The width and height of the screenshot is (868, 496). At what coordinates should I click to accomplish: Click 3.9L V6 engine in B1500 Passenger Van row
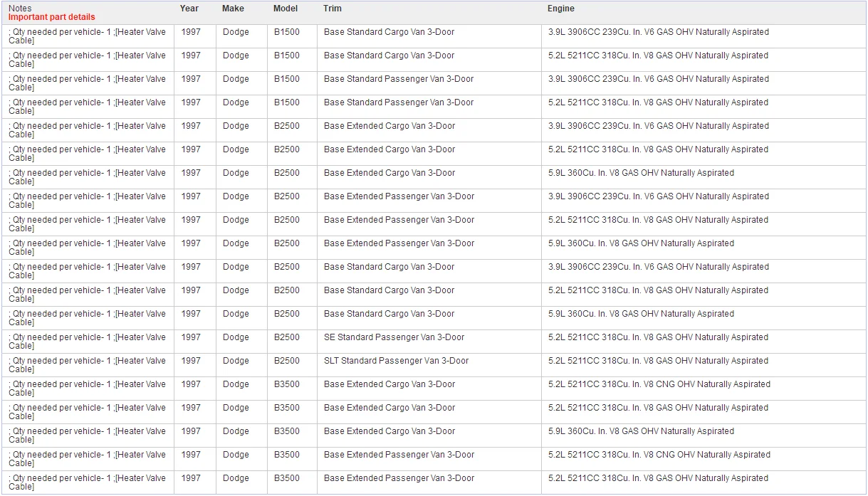pos(659,79)
